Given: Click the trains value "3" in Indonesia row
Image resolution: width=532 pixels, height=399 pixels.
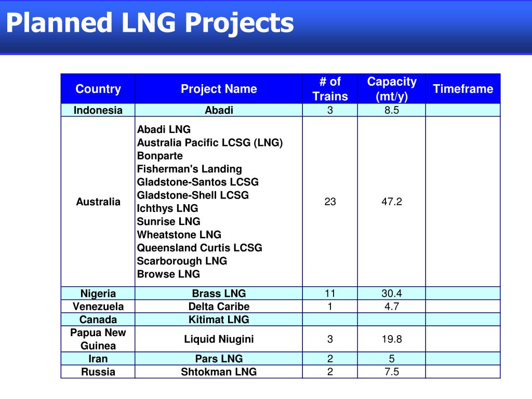Looking at the screenshot, I should pyautogui.click(x=330, y=110).
